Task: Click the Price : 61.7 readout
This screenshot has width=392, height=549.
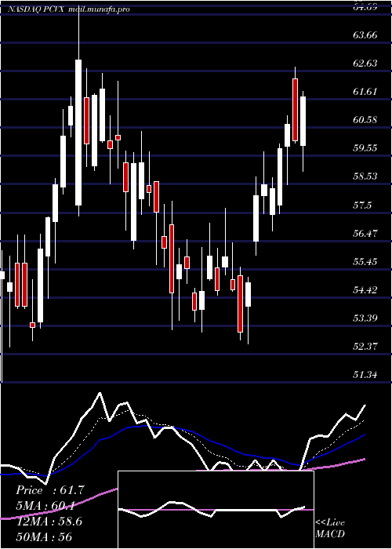Action: pos(50,490)
